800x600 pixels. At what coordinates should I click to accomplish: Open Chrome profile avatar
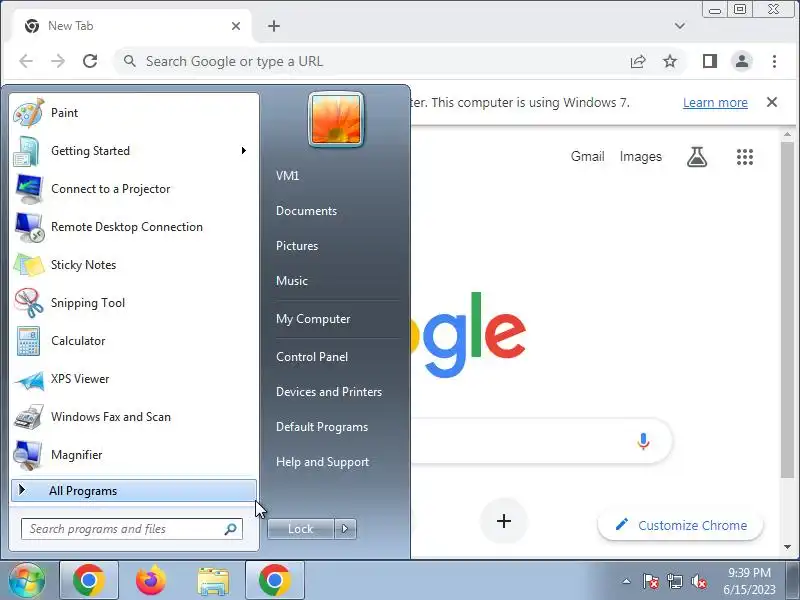[742, 61]
